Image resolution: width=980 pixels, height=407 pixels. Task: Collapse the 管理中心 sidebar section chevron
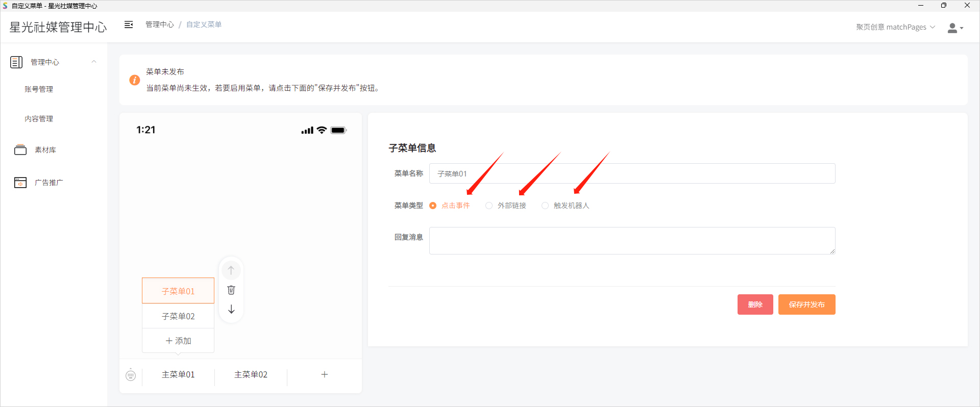pyautogui.click(x=94, y=62)
